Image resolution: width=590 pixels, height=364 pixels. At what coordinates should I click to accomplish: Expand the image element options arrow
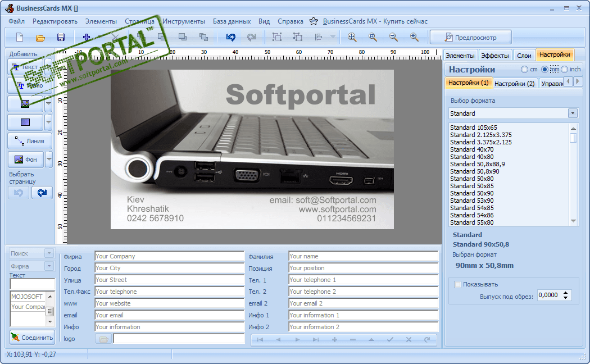pyautogui.click(x=48, y=103)
